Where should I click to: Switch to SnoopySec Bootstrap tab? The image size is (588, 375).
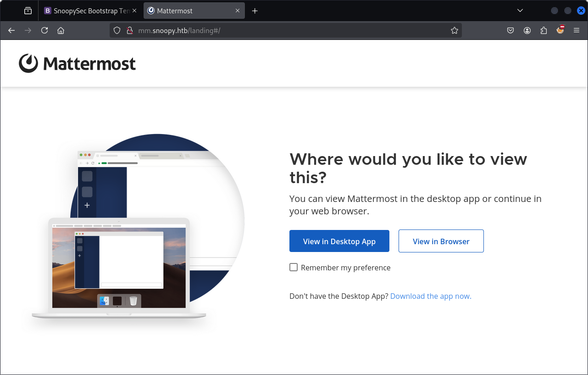pos(87,11)
